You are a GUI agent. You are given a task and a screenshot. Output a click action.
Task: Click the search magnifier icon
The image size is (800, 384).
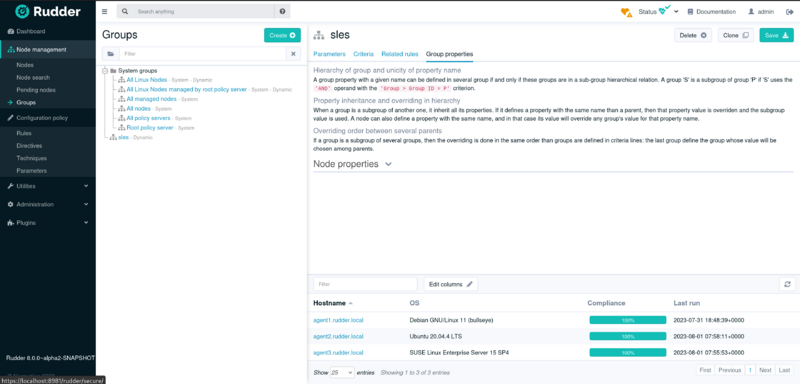(x=125, y=11)
